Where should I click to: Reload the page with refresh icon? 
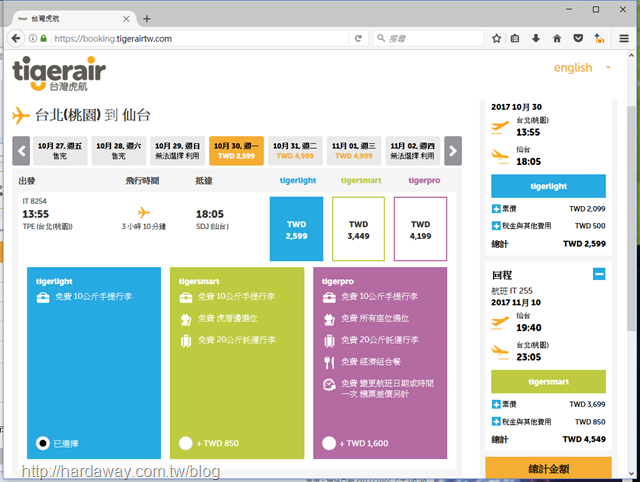pos(358,38)
